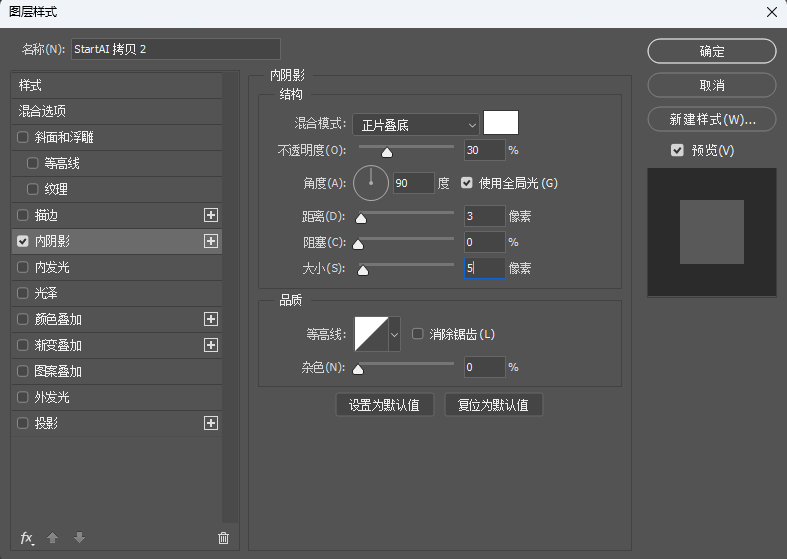
Task: Click the 角度 value field showing 90
Action: [x=414, y=183]
